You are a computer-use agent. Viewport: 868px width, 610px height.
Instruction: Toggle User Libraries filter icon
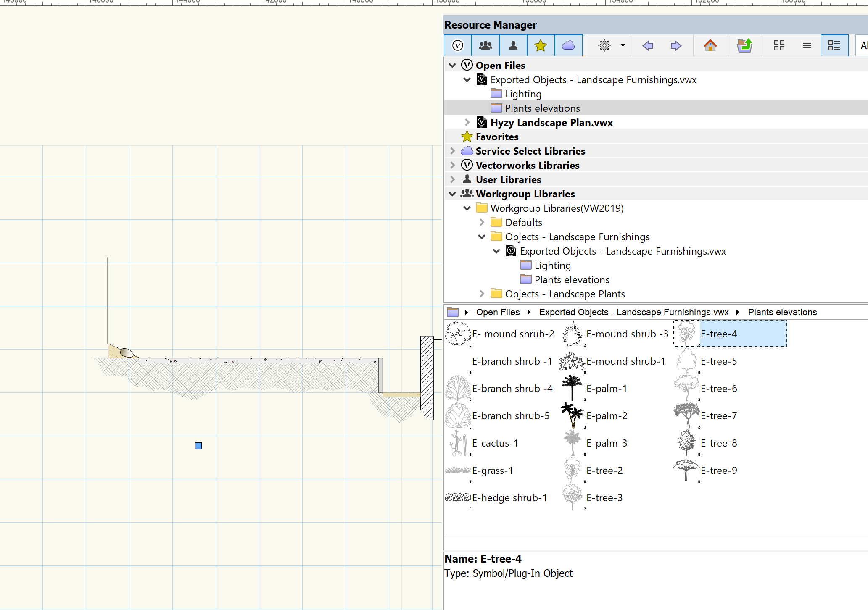pos(513,45)
